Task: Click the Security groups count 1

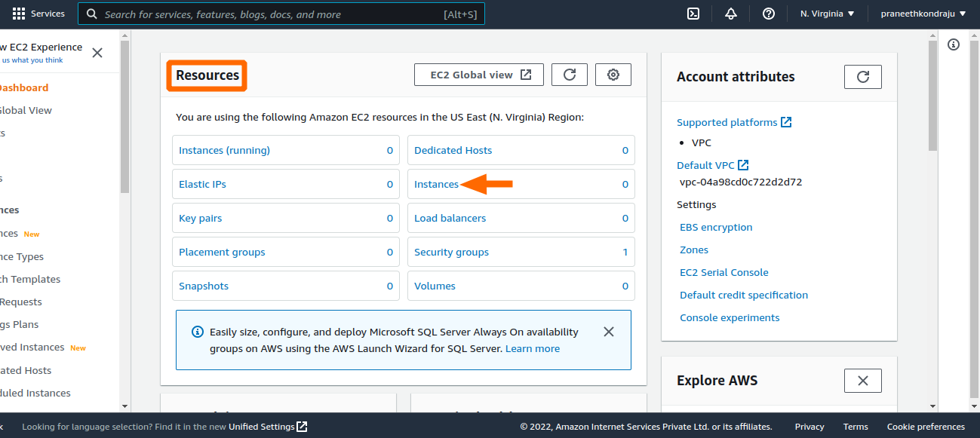Action: [625, 252]
